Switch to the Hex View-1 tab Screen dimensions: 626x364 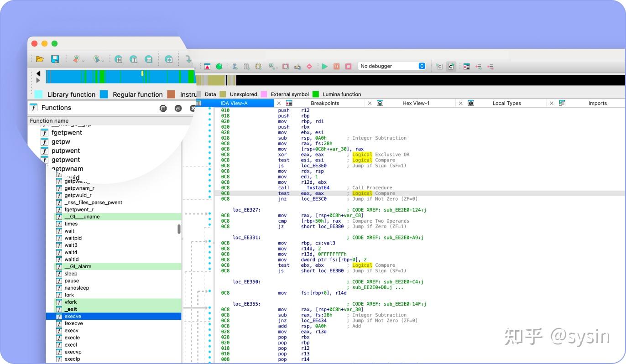416,103
